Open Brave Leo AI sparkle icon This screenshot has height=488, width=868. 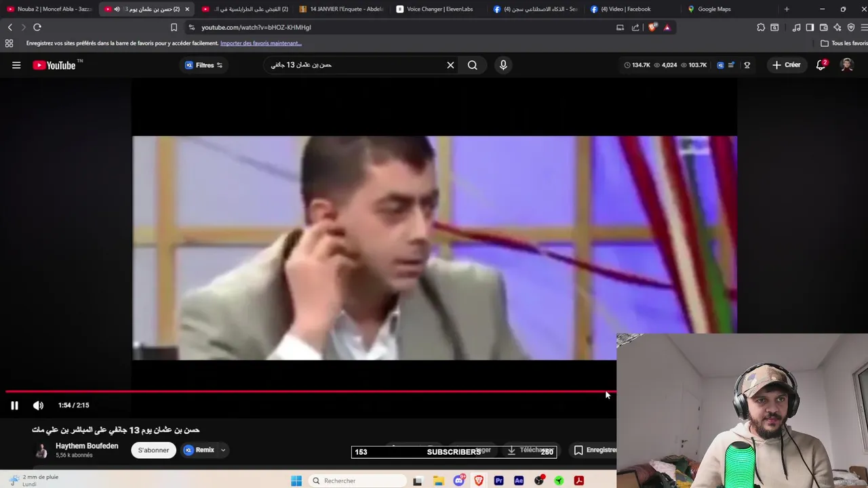coord(837,27)
